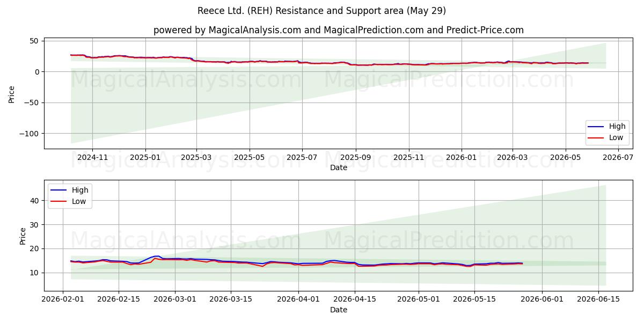Click the '10' price tick on bottom chart

pyautogui.click(x=35, y=273)
